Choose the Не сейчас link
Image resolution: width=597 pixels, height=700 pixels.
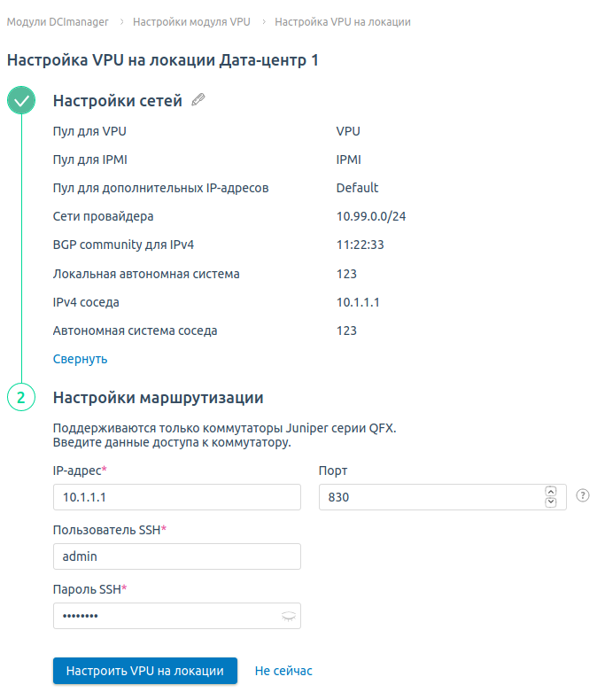(283, 671)
